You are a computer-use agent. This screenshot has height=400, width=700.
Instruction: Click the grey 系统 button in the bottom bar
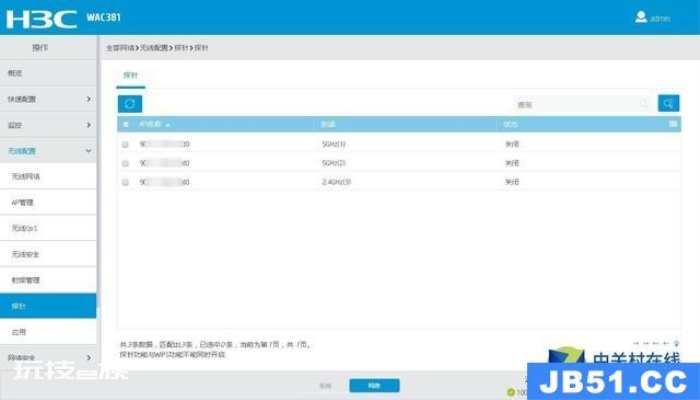325,385
